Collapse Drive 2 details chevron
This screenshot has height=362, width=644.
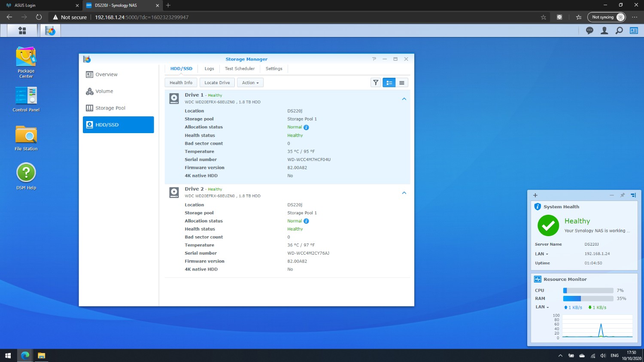pyautogui.click(x=404, y=193)
